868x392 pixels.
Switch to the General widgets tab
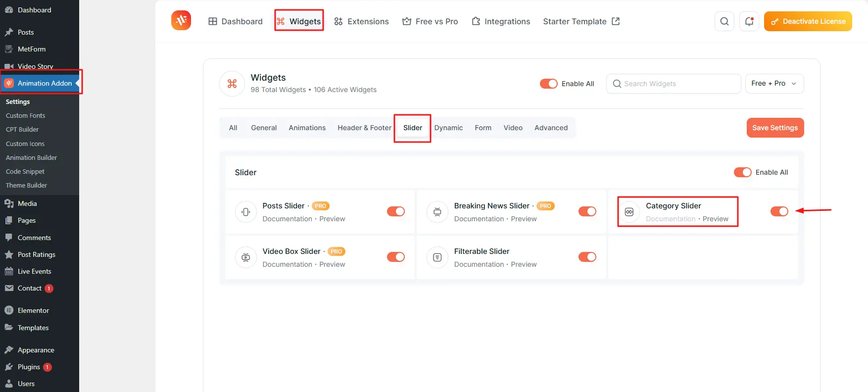point(264,128)
